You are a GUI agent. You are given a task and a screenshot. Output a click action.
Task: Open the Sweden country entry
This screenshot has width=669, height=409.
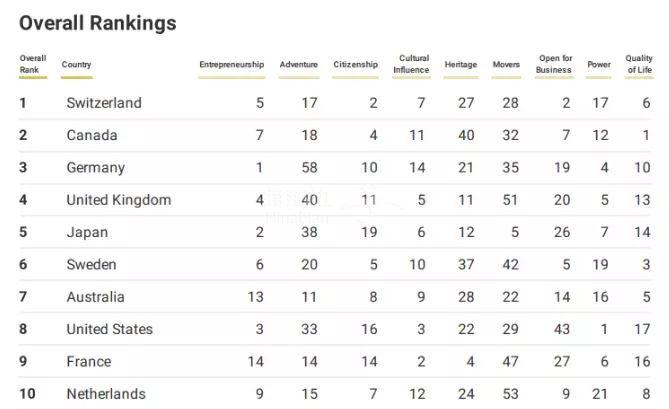click(x=92, y=265)
